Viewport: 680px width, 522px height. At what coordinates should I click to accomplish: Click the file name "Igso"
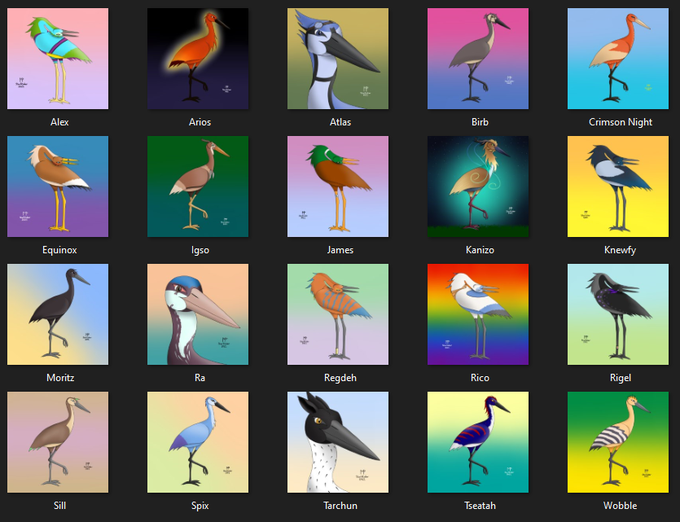(200, 250)
